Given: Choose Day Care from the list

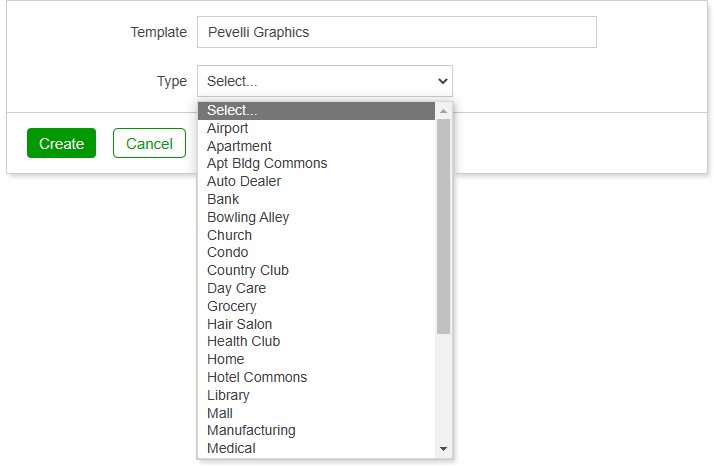Looking at the screenshot, I should (x=316, y=288).
